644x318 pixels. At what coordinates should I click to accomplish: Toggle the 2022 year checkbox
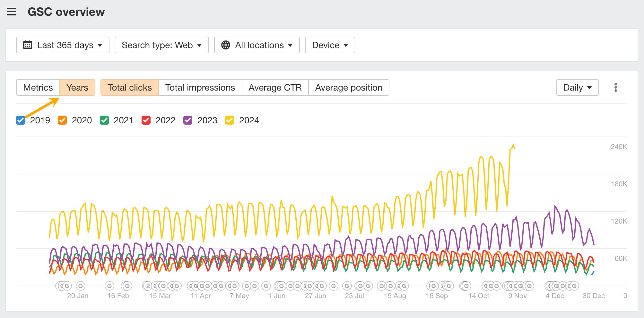(146, 120)
